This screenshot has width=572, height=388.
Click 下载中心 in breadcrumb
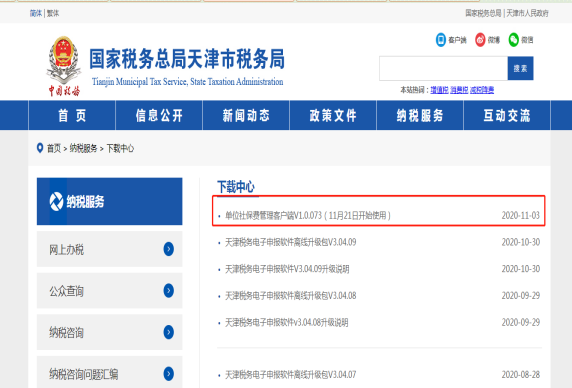click(x=120, y=148)
